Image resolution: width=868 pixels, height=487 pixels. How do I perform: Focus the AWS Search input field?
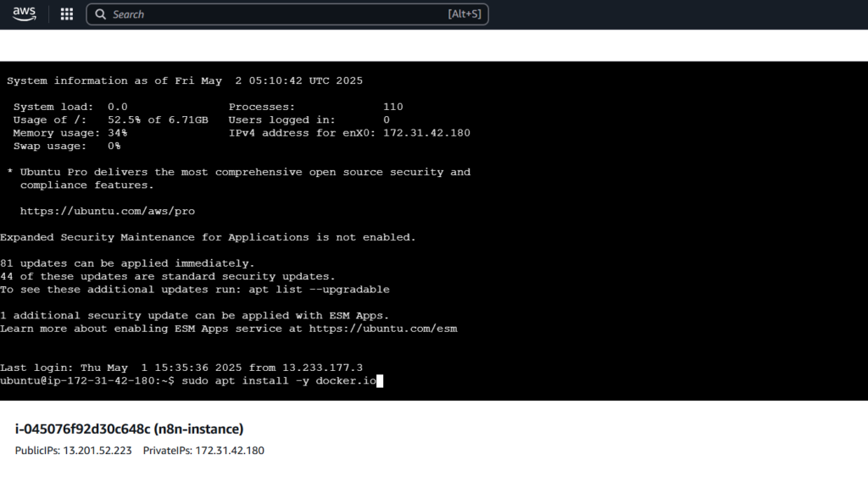(x=287, y=14)
